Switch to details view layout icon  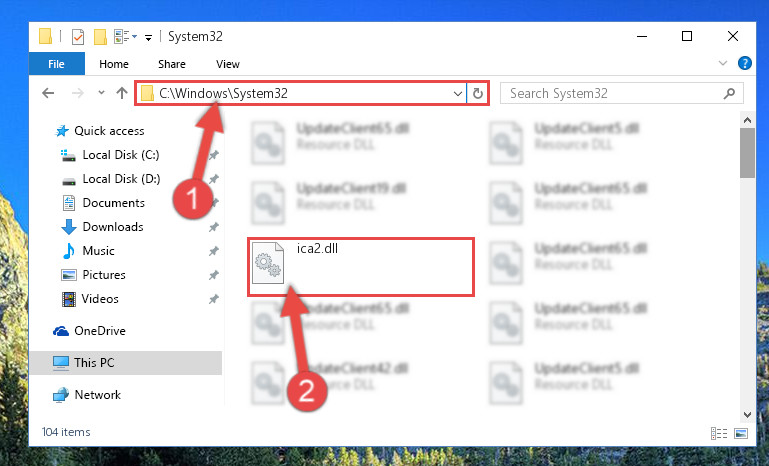click(718, 433)
